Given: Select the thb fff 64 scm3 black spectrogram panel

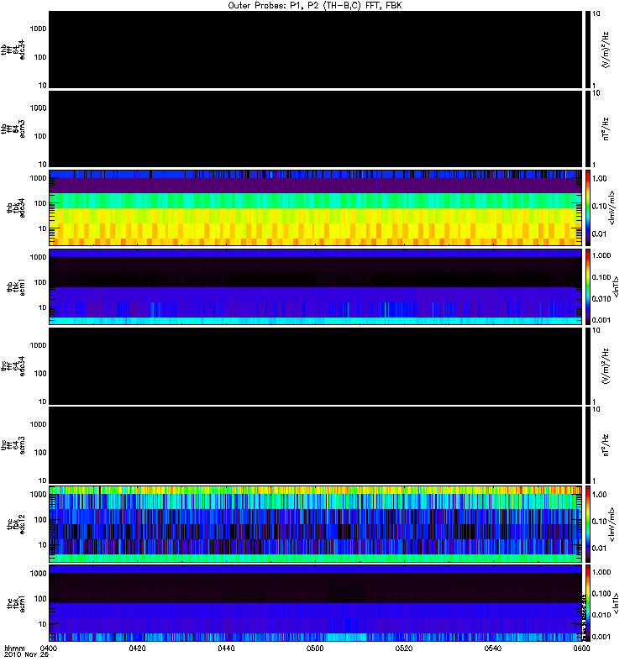Looking at the screenshot, I should tap(315, 129).
